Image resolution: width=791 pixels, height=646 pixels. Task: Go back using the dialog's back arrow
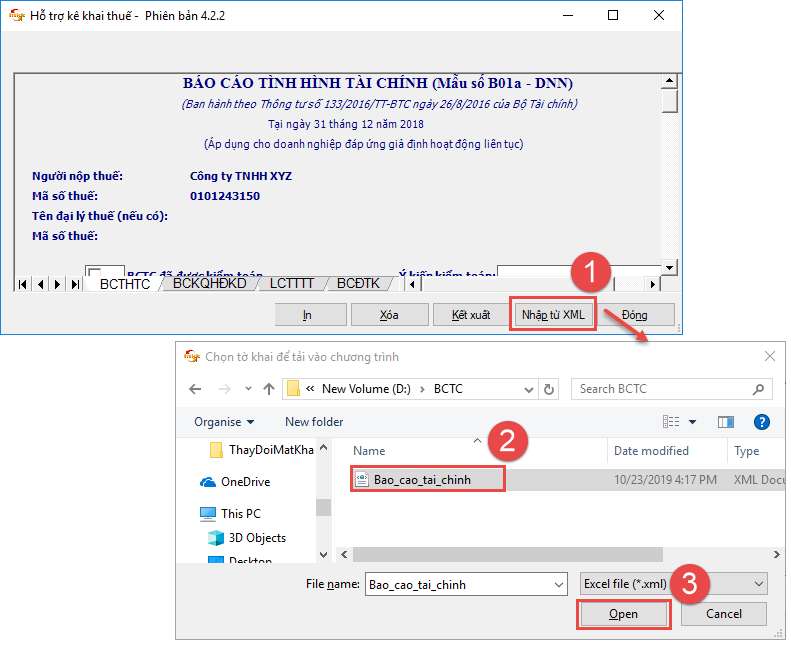click(196, 389)
